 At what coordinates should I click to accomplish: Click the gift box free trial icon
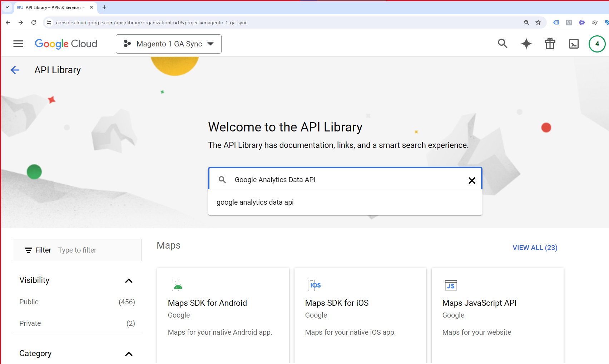(550, 44)
